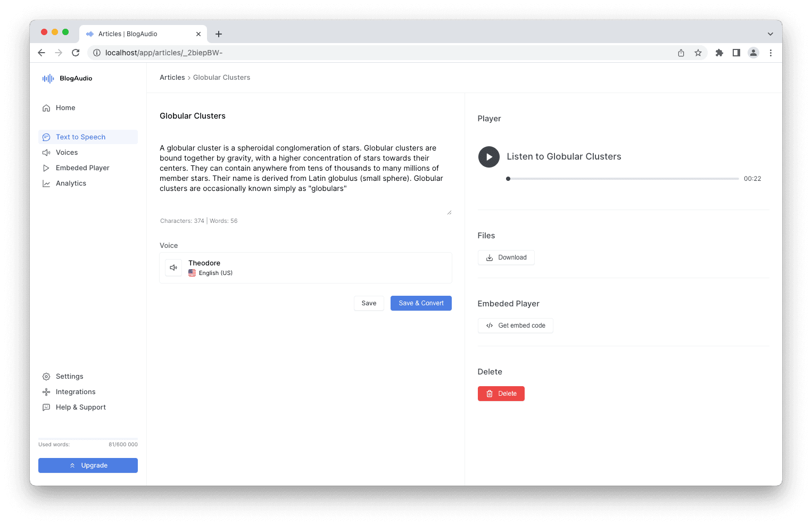The image size is (812, 525).
Task: Open Help & Support
Action: point(80,407)
